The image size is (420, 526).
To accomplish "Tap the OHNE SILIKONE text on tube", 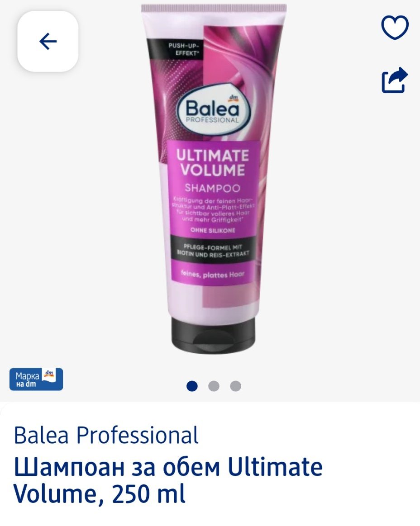I will (213, 231).
